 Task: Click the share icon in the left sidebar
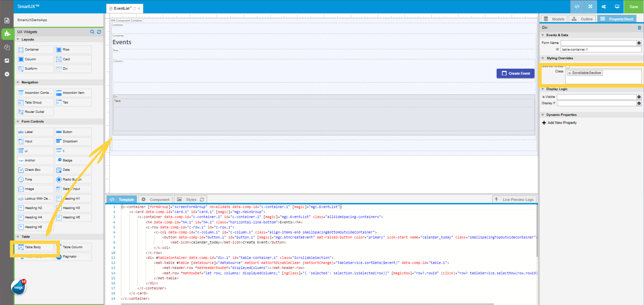7,61
